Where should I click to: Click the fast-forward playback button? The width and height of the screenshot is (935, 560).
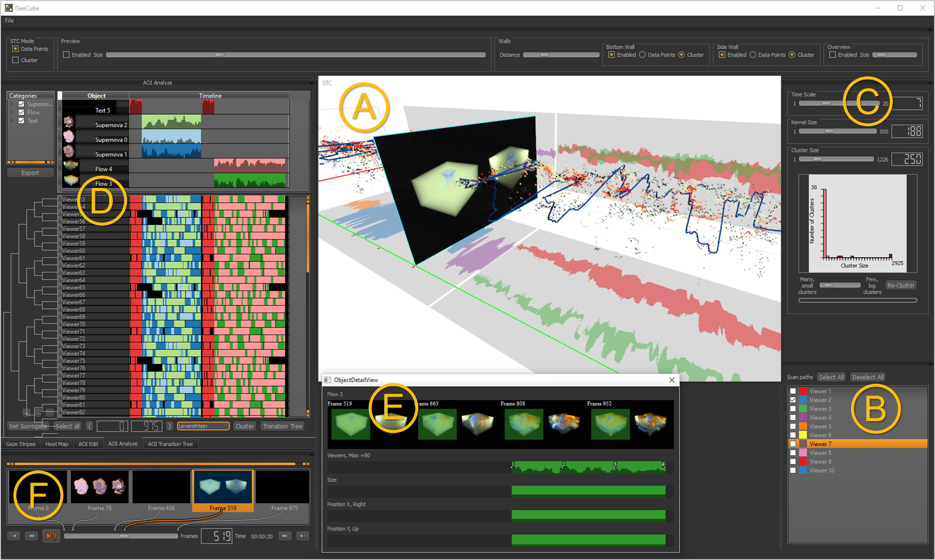285,536
